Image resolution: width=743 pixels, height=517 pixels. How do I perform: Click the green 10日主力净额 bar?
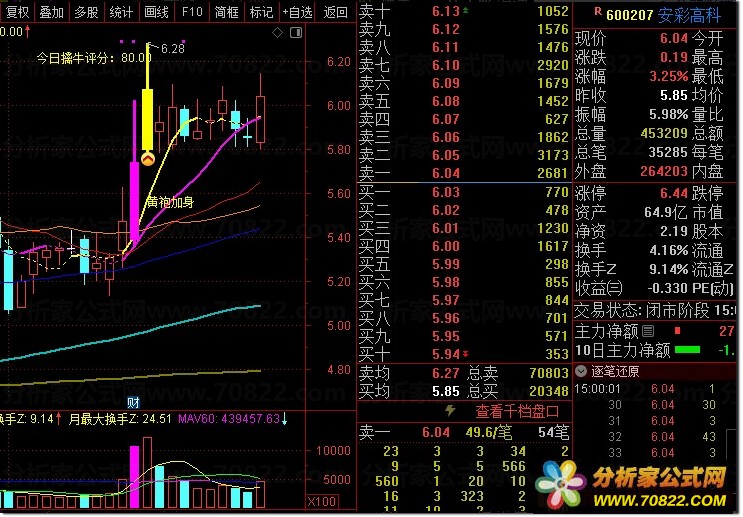687,351
